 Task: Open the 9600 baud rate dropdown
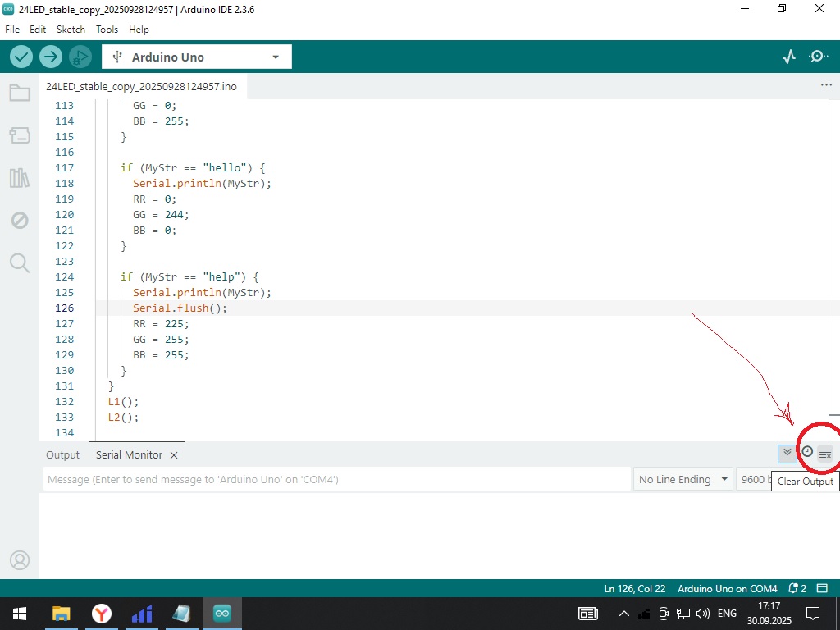(x=755, y=479)
